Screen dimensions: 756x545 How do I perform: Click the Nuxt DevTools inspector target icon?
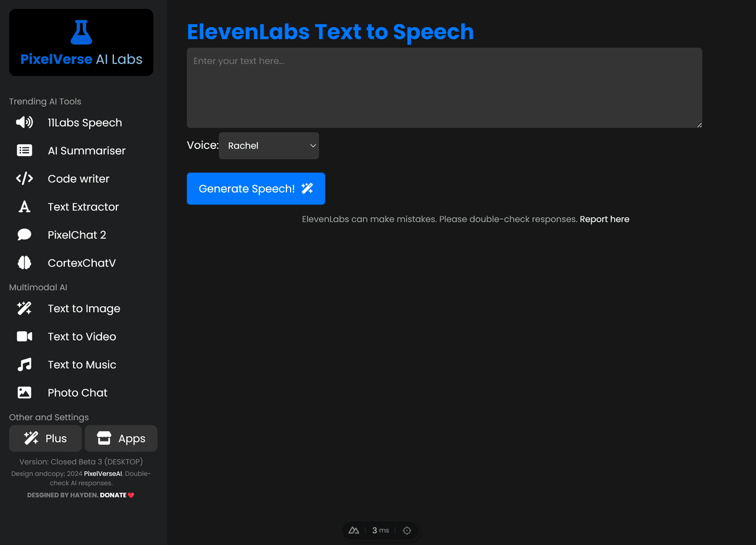407,531
